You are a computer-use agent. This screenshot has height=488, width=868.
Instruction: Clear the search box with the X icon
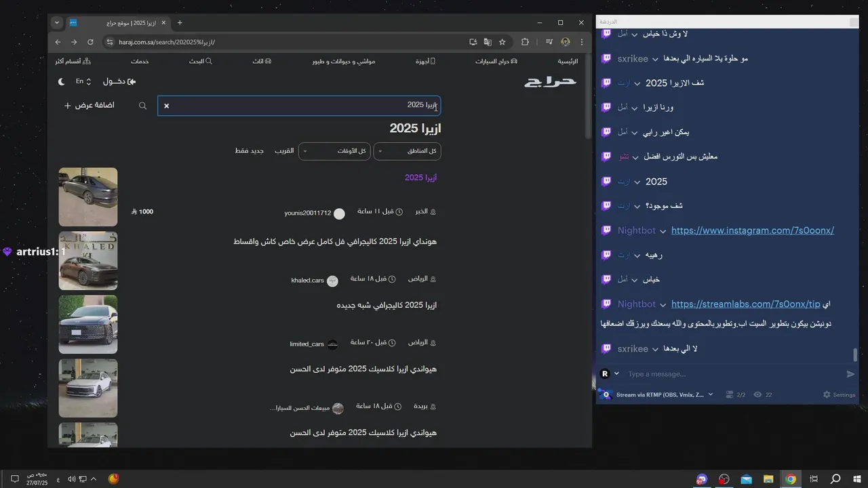click(166, 106)
